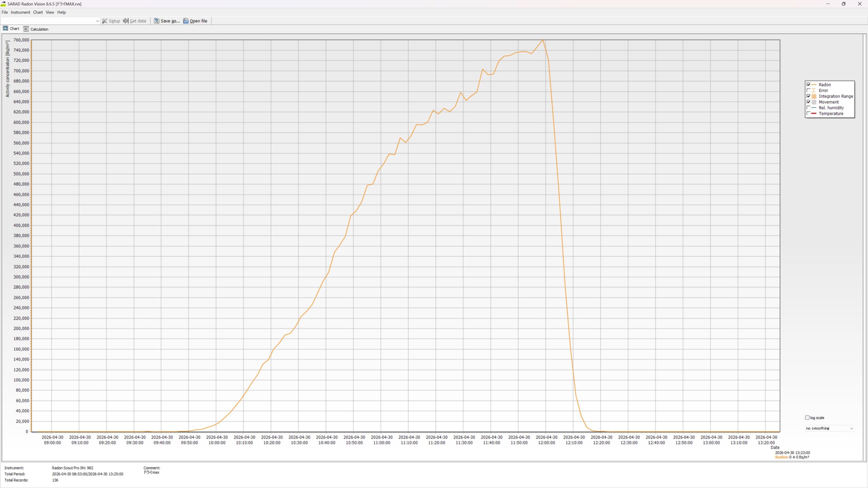Click the 760,000 y-axis label
The height and width of the screenshot is (488, 868).
point(21,40)
